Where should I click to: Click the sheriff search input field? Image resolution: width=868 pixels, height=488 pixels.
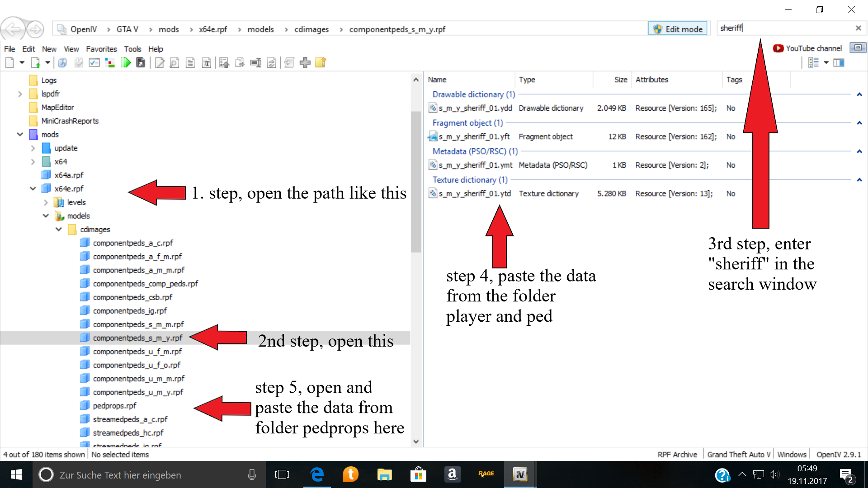point(787,28)
